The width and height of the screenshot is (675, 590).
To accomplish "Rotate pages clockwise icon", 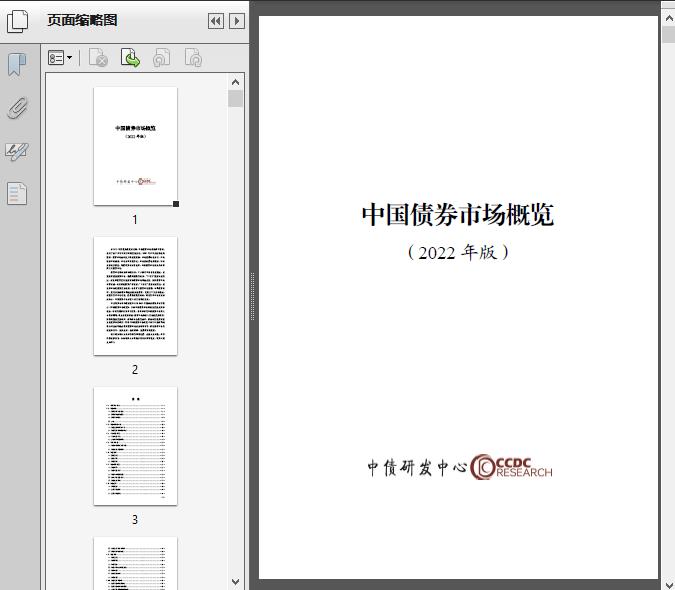I will pos(193,58).
